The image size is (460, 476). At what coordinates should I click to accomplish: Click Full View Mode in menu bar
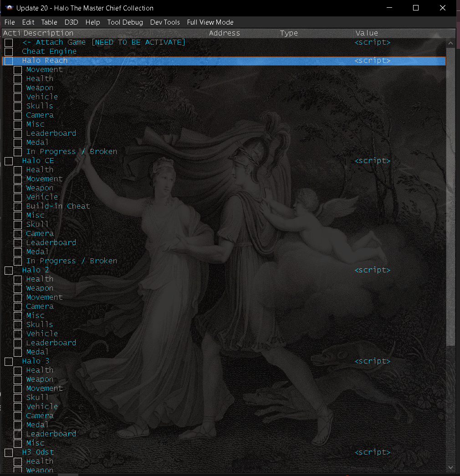click(x=210, y=22)
